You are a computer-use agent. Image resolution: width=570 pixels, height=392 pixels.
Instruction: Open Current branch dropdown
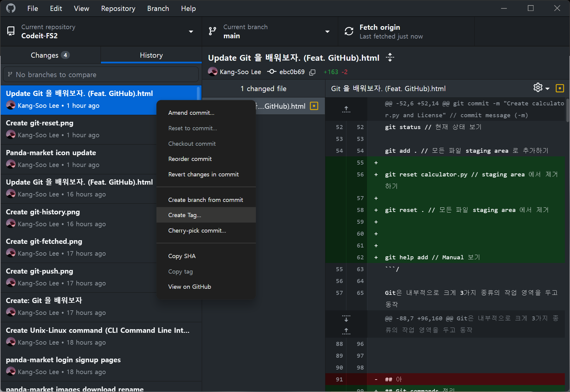click(270, 32)
